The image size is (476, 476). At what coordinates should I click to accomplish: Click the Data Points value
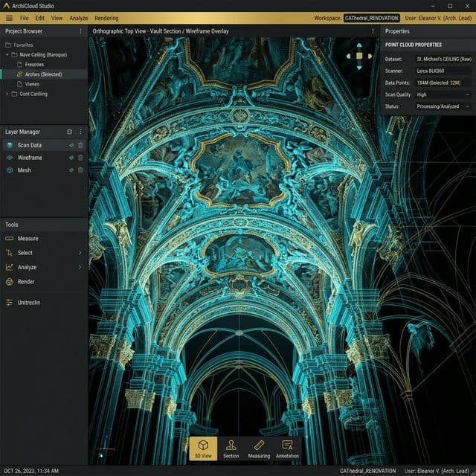coord(443,83)
